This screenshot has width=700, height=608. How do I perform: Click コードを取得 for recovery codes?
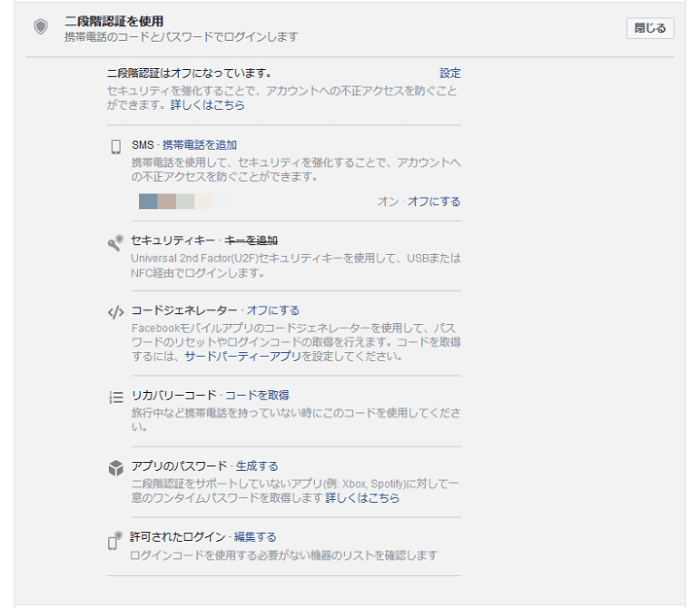click(x=257, y=395)
